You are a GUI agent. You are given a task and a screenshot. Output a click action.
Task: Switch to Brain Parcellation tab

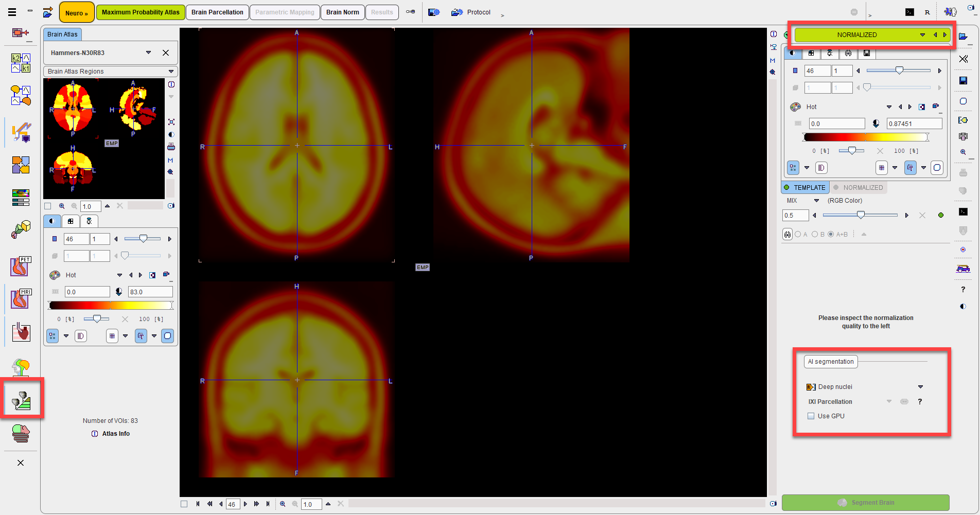[x=217, y=12]
